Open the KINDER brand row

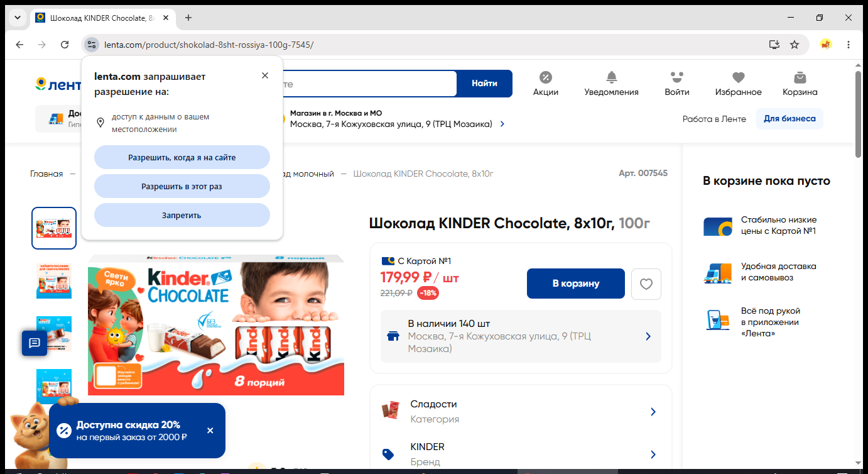coord(521,455)
